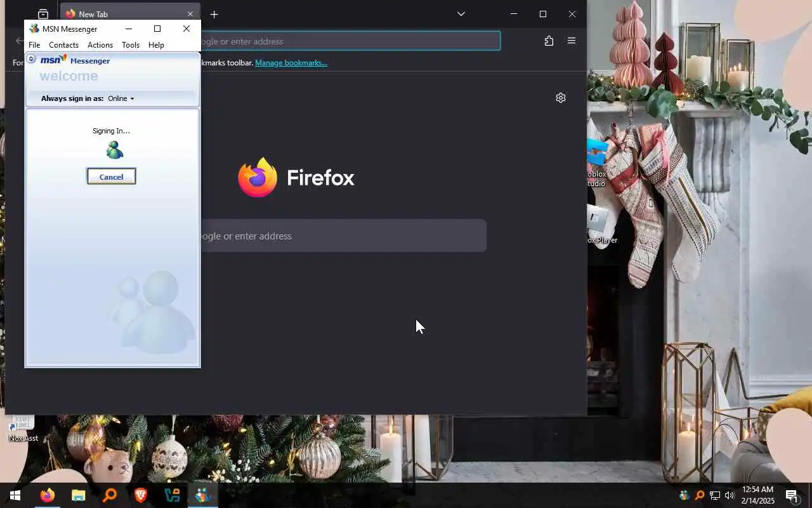The width and height of the screenshot is (812, 508).
Task: Maximize the MSN Messenger window
Action: click(157, 29)
